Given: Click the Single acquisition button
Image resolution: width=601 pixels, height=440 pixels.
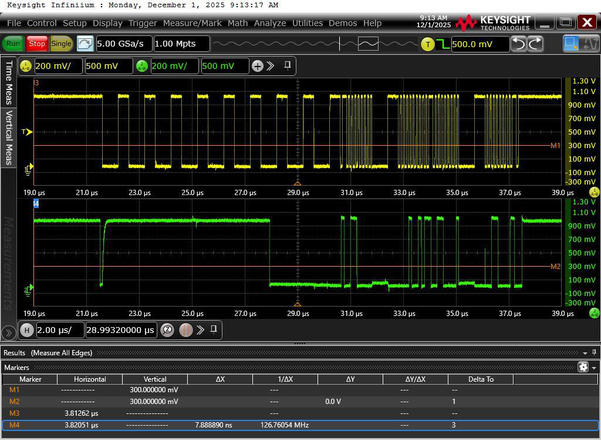Looking at the screenshot, I should [61, 44].
